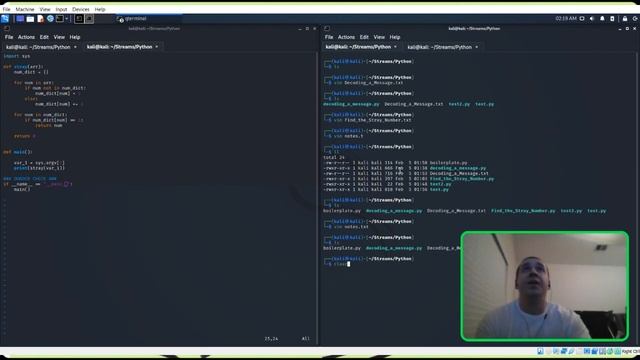
Task: Maximize the right terminal window
Action: pos(627,29)
